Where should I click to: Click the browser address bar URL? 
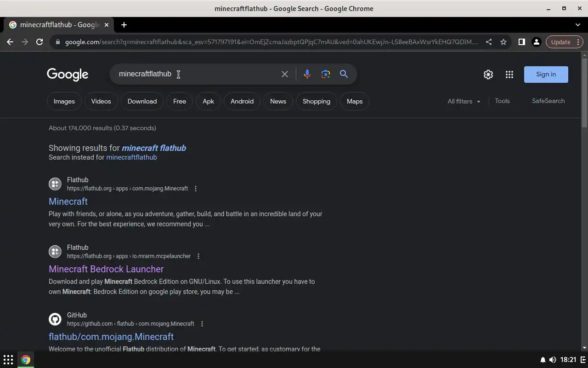[x=271, y=42]
